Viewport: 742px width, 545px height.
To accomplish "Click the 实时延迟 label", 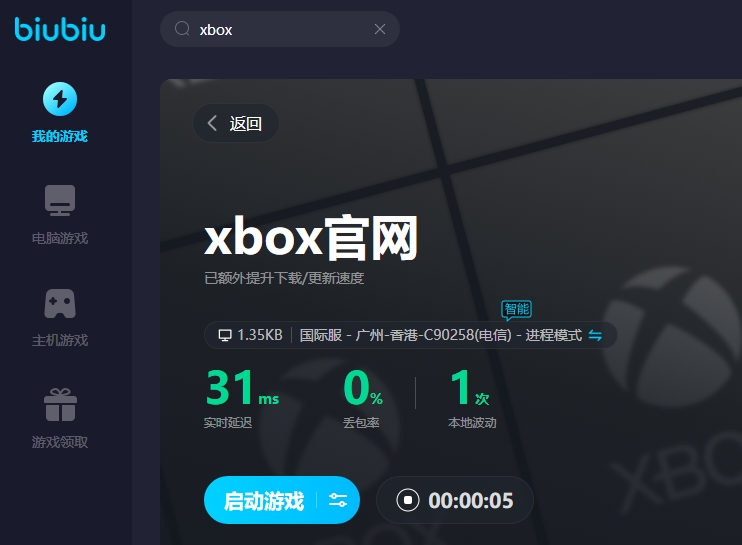I will pos(228,422).
